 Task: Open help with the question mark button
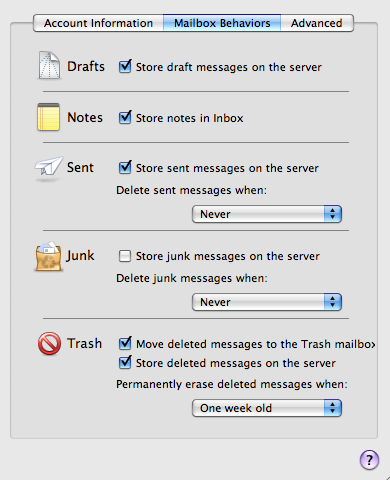point(369,460)
